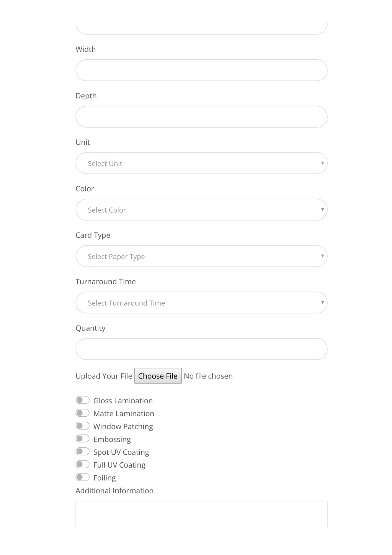This screenshot has height=555, width=392.
Task: Open the Select Unit dropdown
Action: point(201,163)
